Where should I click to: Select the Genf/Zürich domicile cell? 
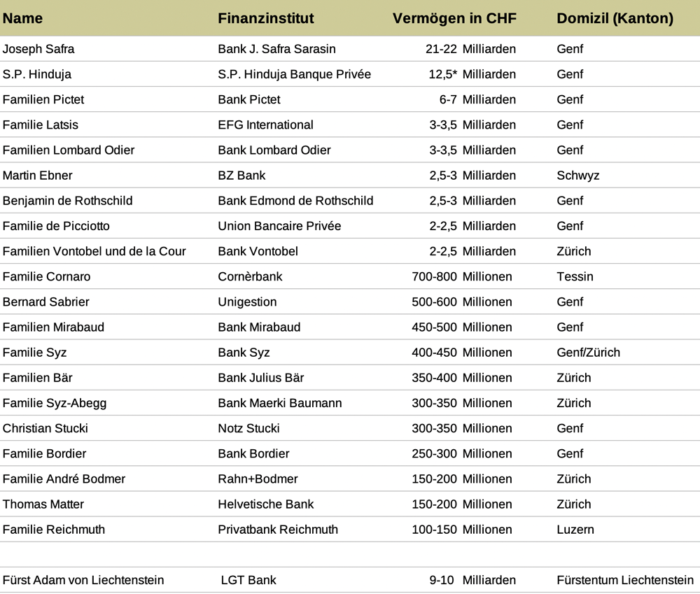pyautogui.click(x=589, y=353)
